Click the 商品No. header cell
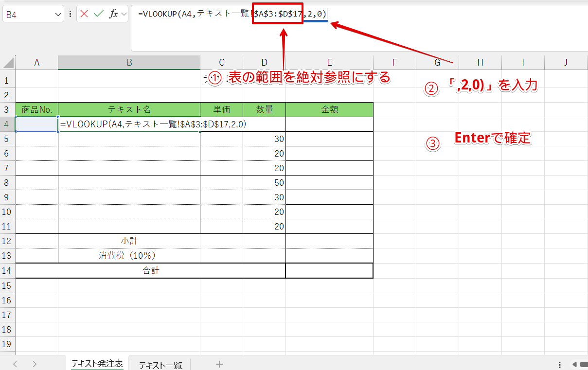Image resolution: width=588 pixels, height=370 pixels. click(36, 109)
